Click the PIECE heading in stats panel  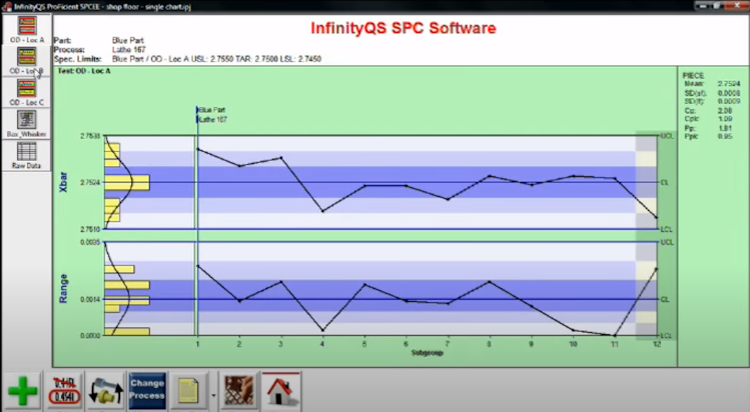693,76
